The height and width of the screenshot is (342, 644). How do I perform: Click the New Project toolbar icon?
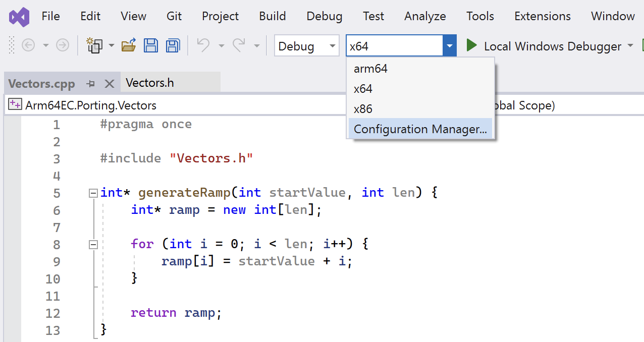[x=94, y=46]
